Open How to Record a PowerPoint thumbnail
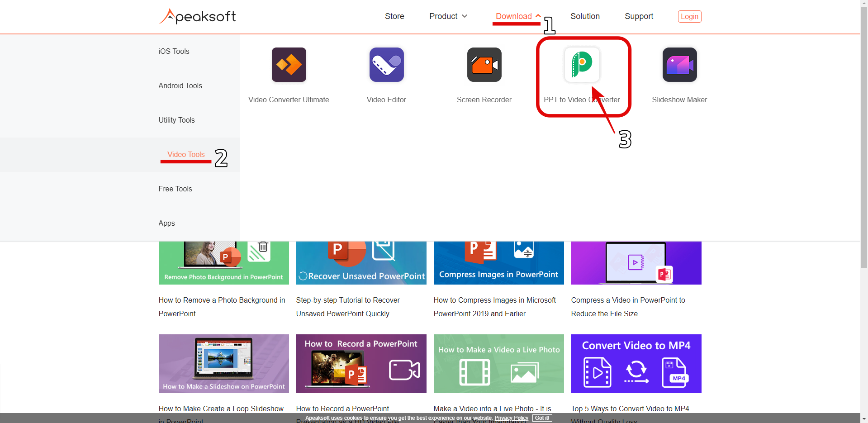 click(361, 364)
